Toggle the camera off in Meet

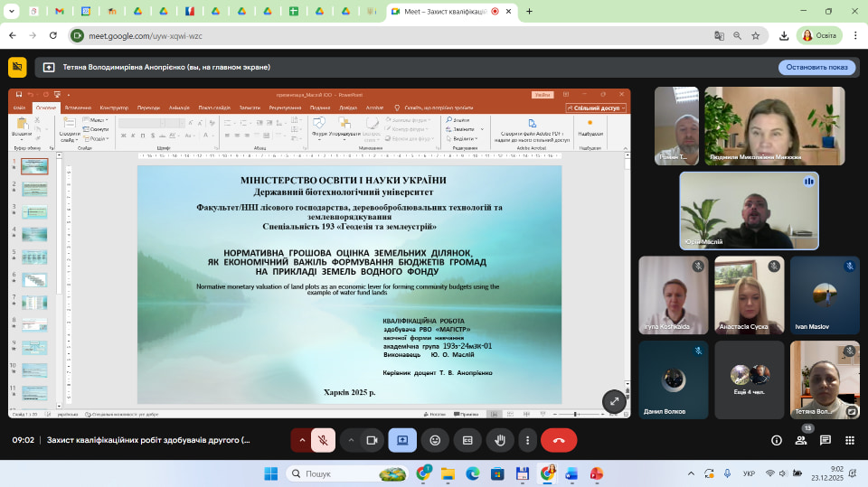[371, 440]
